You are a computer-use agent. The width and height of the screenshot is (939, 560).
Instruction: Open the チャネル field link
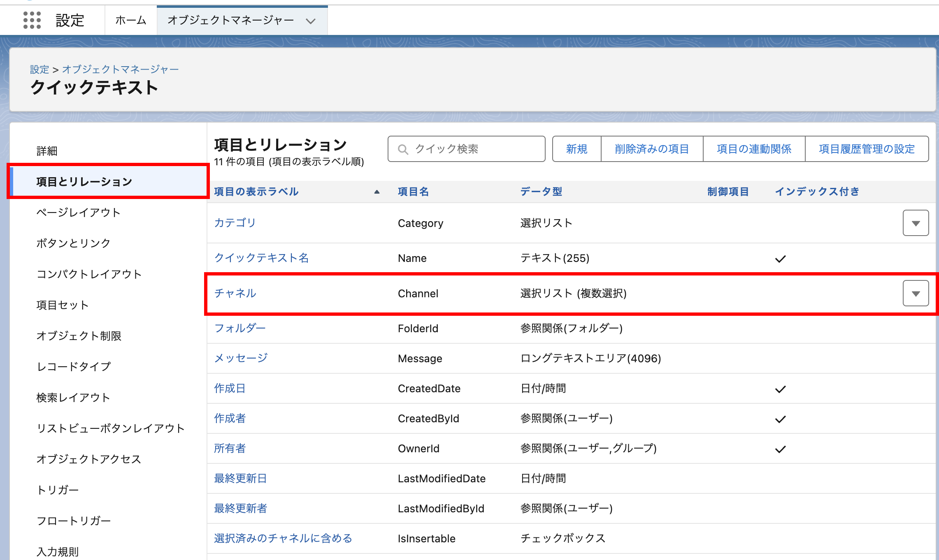click(235, 293)
